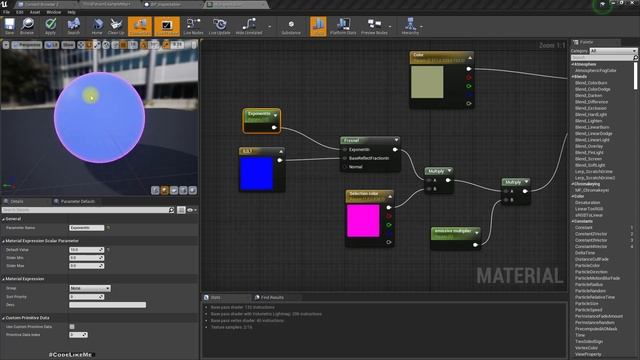Click the Clean Up toolbar icon
The width and height of the screenshot is (640, 360).
pos(116,26)
